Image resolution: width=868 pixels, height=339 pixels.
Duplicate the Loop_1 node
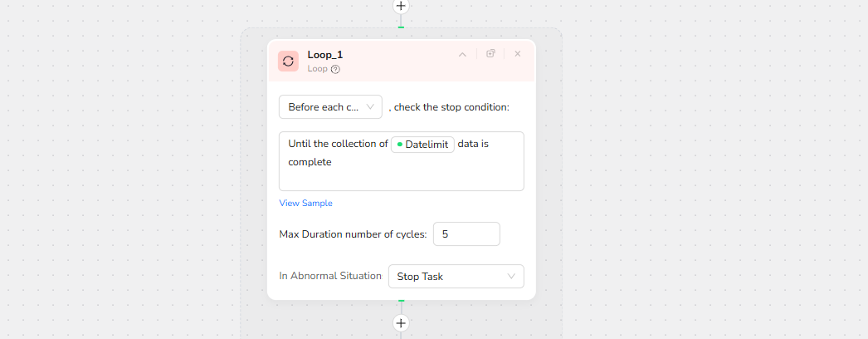tap(490, 54)
